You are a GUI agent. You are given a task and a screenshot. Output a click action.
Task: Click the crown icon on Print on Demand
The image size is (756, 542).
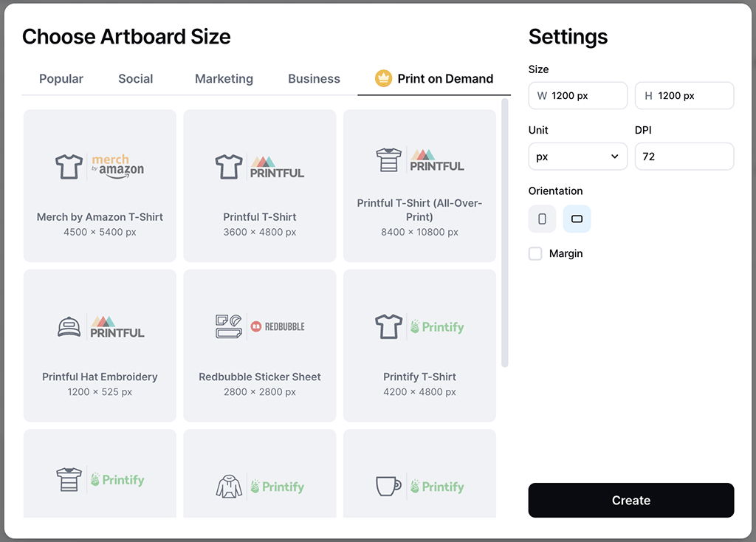[383, 79]
